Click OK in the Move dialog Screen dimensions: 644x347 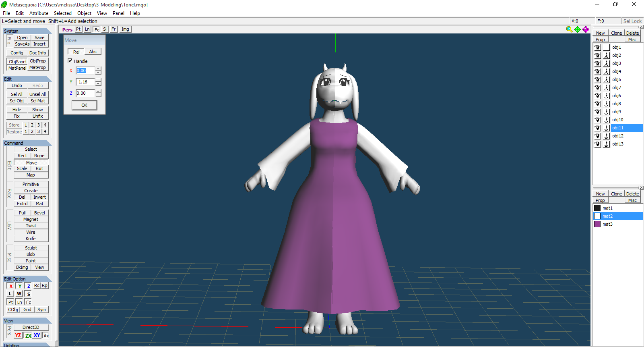pyautogui.click(x=84, y=105)
